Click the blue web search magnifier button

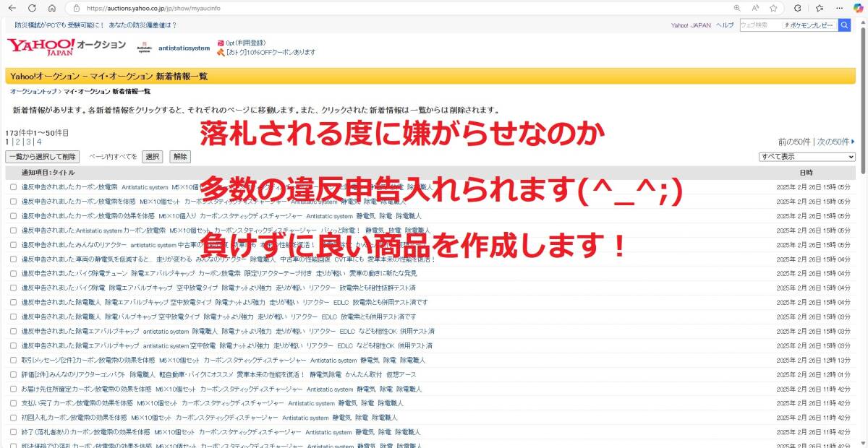(x=844, y=25)
